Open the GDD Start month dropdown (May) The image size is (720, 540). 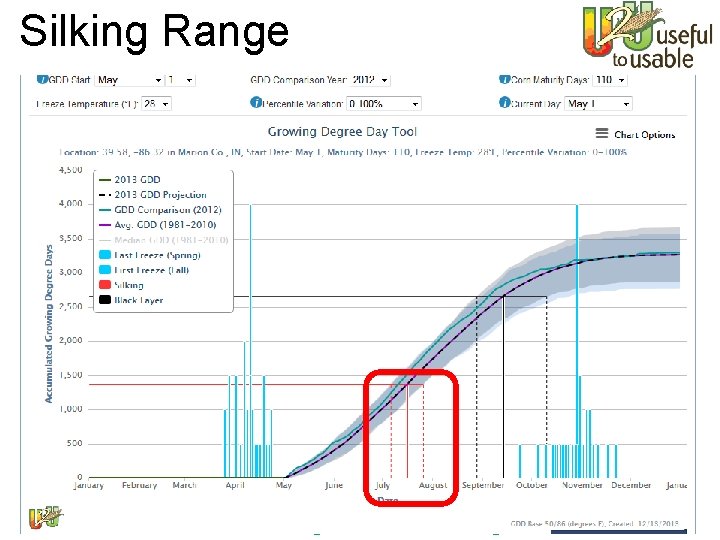tap(129, 80)
